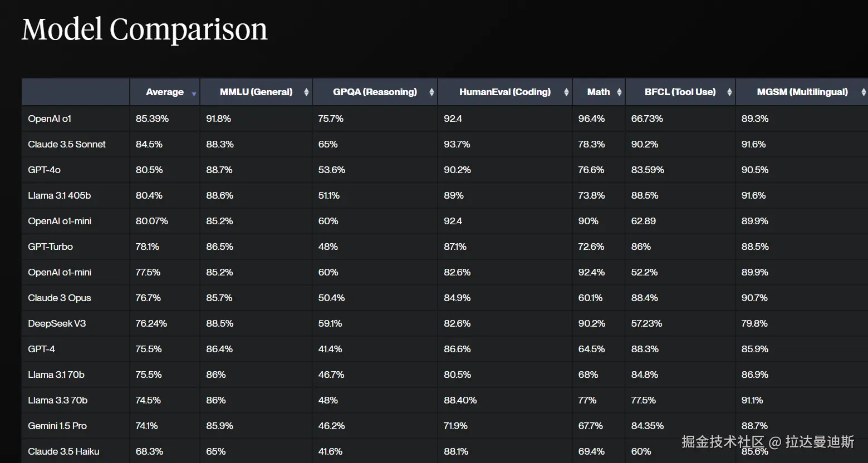The width and height of the screenshot is (868, 463).
Task: Sort the BFCL (Tool Use) column via arrows
Action: (x=729, y=92)
